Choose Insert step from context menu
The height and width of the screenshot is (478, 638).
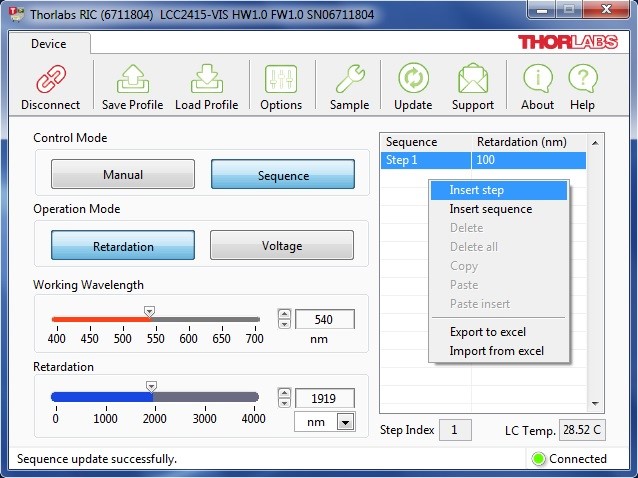point(477,190)
